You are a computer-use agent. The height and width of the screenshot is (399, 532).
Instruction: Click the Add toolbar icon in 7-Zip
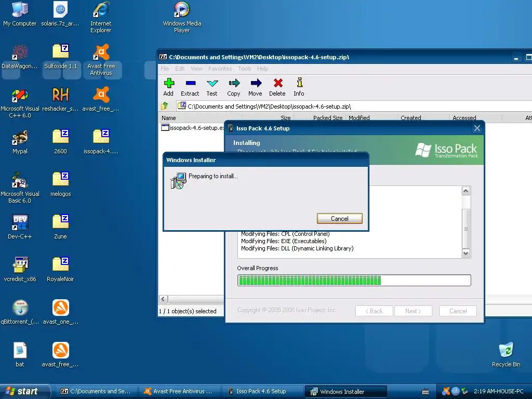click(x=168, y=87)
